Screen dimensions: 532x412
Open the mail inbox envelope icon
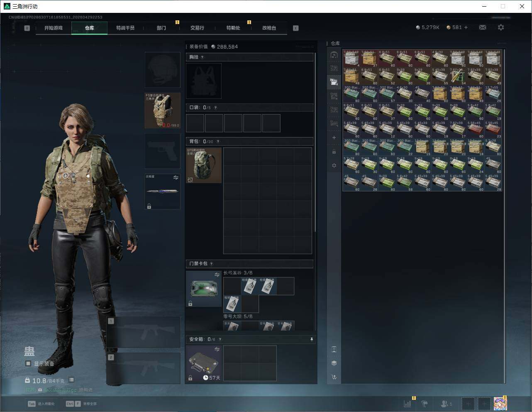[483, 27]
